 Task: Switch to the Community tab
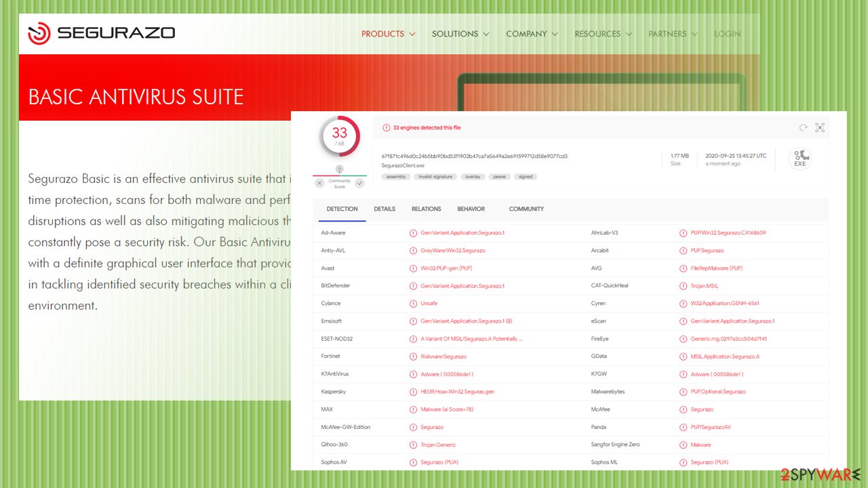tap(526, 209)
